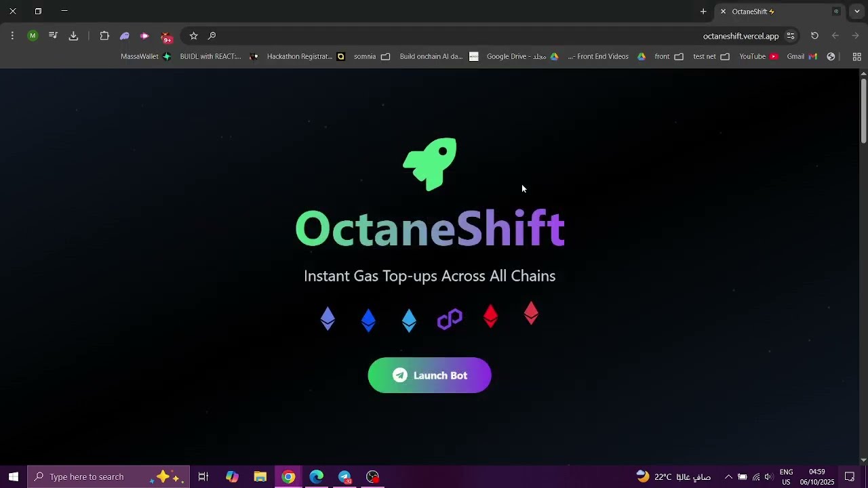Open the Hackathon Registrat... bookmark
This screenshot has height=488, width=868.
click(306, 57)
